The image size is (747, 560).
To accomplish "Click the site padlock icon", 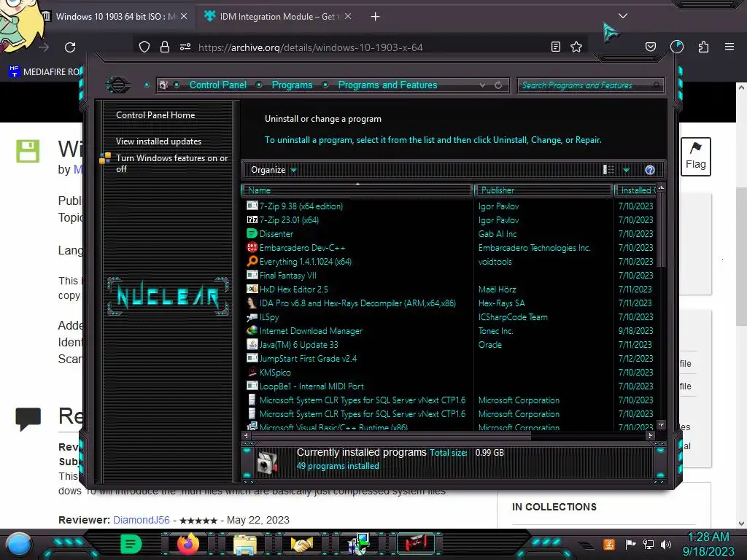I will (165, 47).
